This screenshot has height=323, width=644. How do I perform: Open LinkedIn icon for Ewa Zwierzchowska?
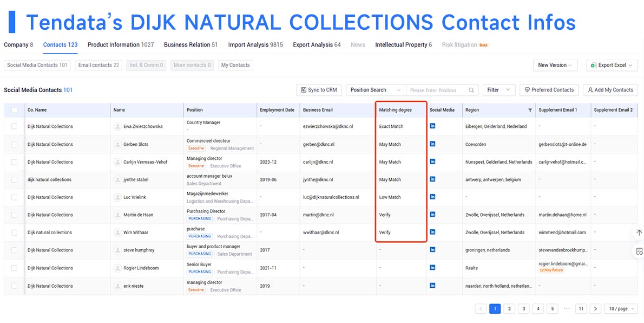[x=432, y=126]
